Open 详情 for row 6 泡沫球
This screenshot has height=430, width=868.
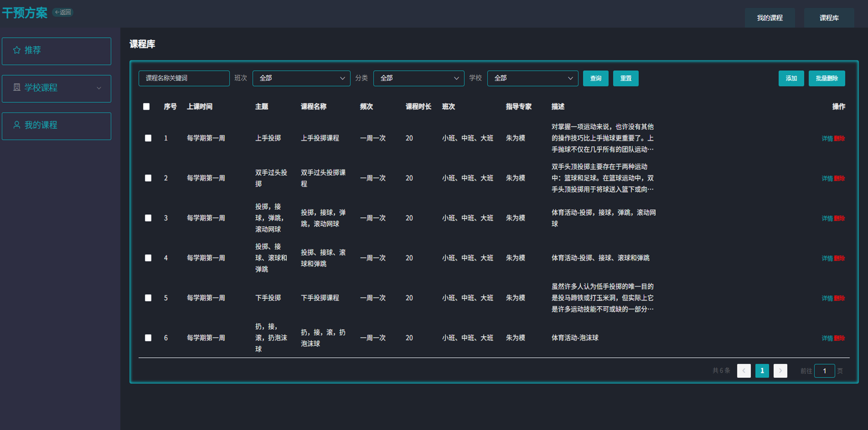(827, 338)
